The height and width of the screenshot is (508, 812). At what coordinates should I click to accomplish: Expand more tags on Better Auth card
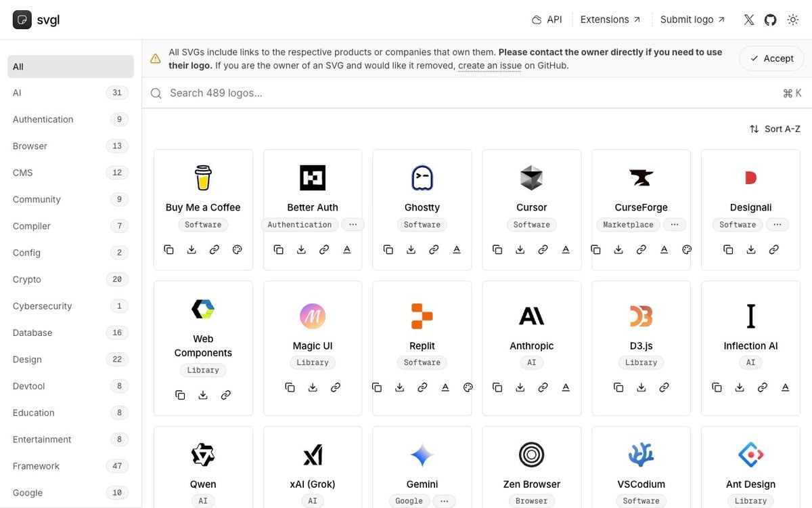[353, 225]
